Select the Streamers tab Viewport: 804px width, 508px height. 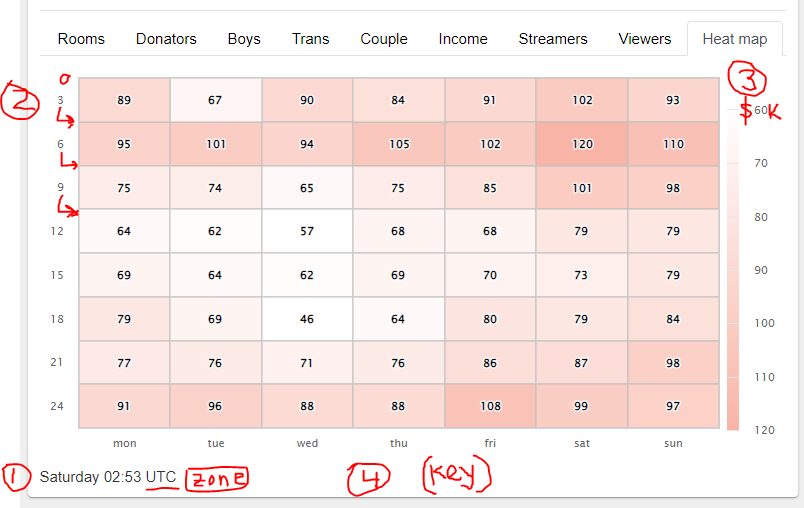pyautogui.click(x=553, y=39)
